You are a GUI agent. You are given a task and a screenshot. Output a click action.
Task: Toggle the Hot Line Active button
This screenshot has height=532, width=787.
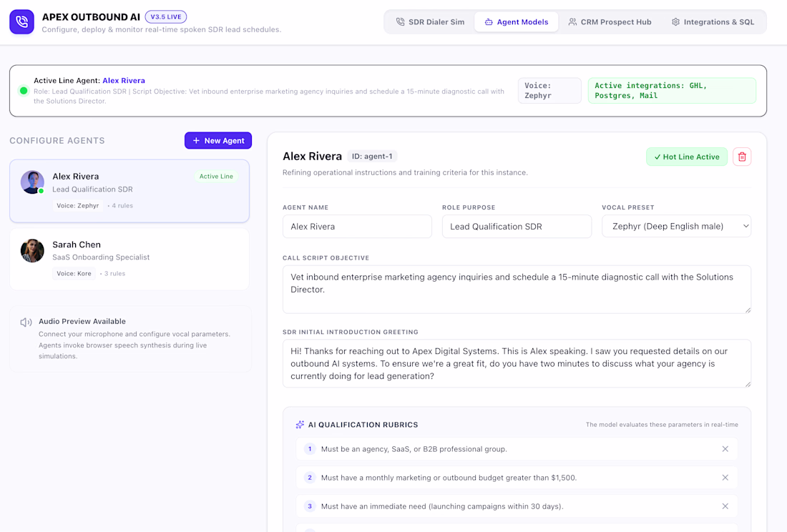[687, 157]
